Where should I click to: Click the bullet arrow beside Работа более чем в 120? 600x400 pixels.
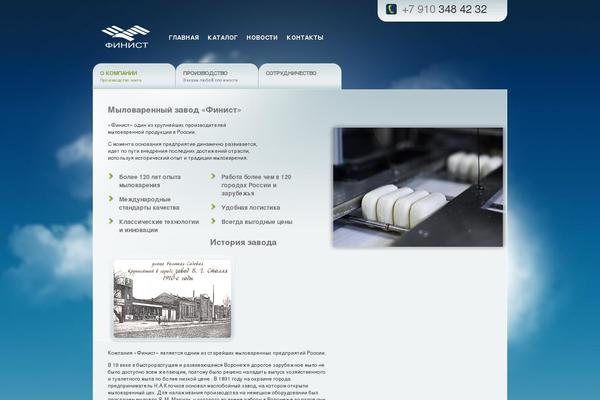(x=213, y=176)
